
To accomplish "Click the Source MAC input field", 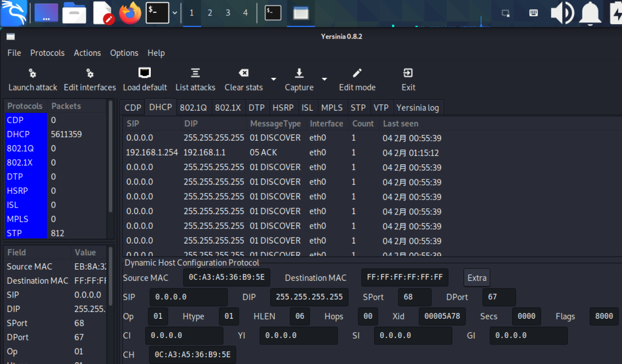I will pos(226,278).
